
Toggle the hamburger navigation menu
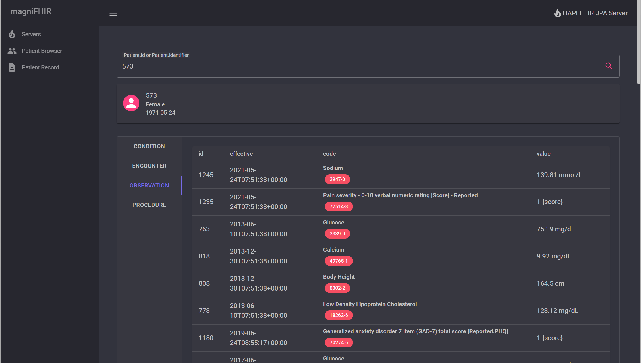[x=113, y=13]
